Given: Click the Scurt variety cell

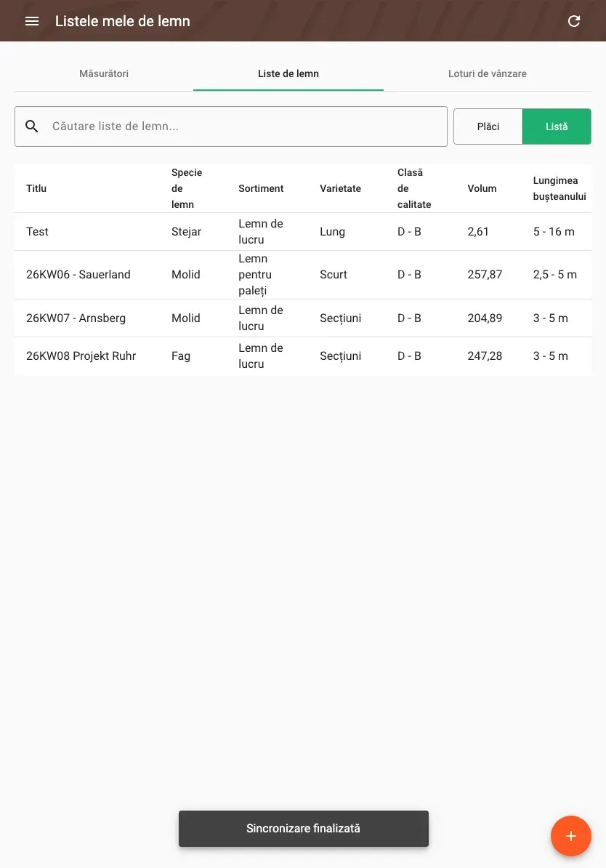Looking at the screenshot, I should click(334, 275).
